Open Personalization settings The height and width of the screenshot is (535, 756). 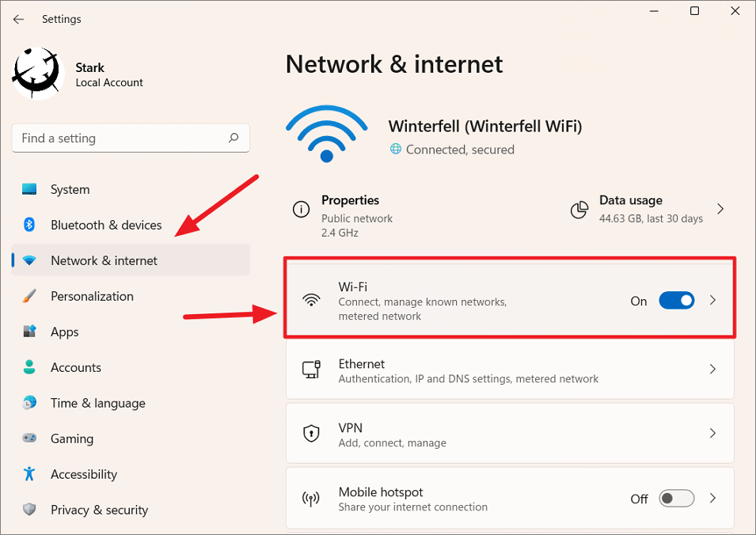pyautogui.click(x=91, y=296)
